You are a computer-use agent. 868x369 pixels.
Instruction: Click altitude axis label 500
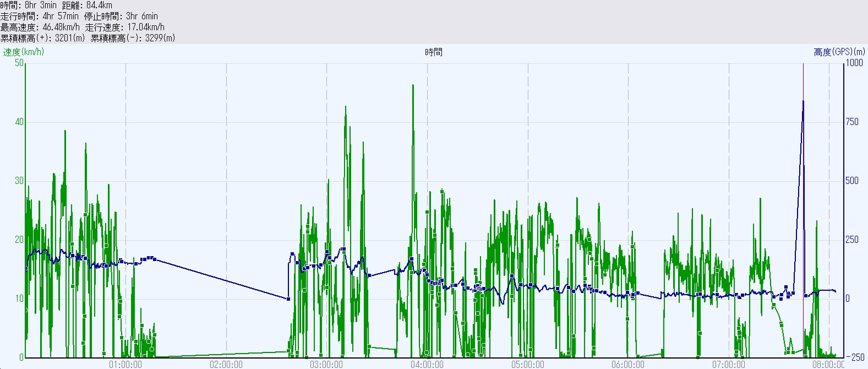click(852, 181)
